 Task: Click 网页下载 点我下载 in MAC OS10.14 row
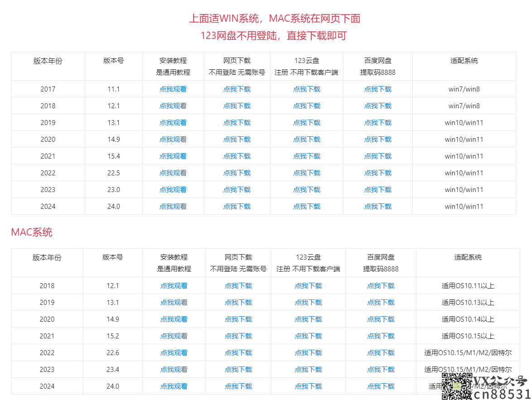pyautogui.click(x=238, y=319)
